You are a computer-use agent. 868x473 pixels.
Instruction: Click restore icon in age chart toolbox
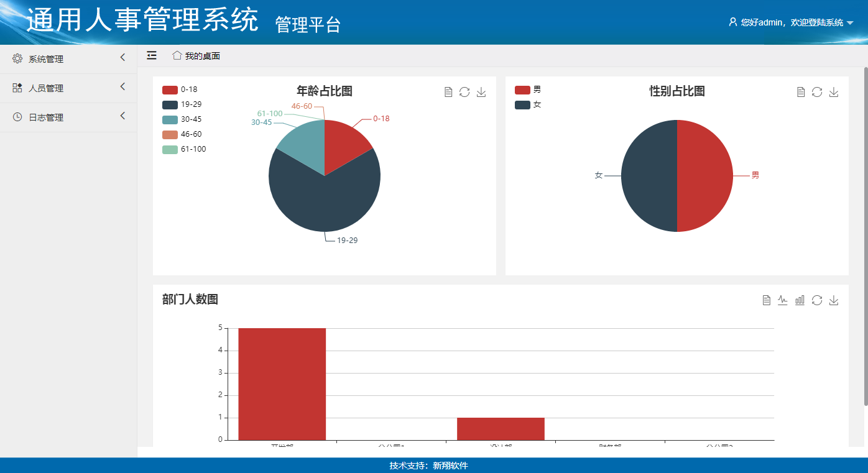464,92
